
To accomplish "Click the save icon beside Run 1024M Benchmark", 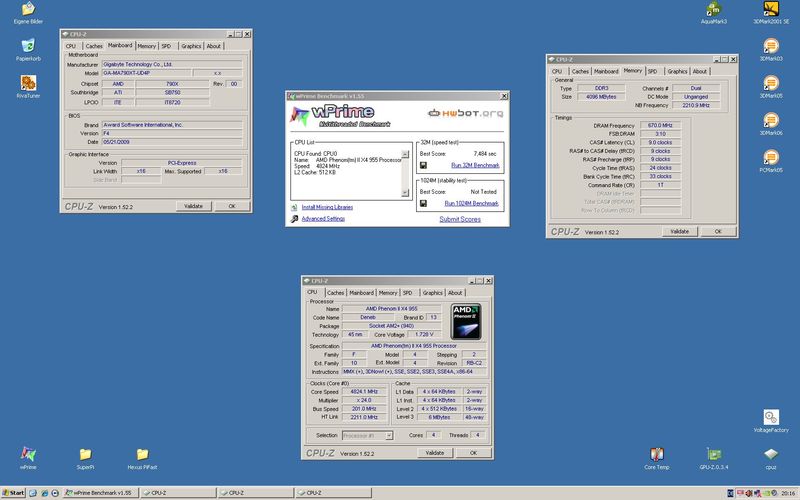I will tap(423, 204).
